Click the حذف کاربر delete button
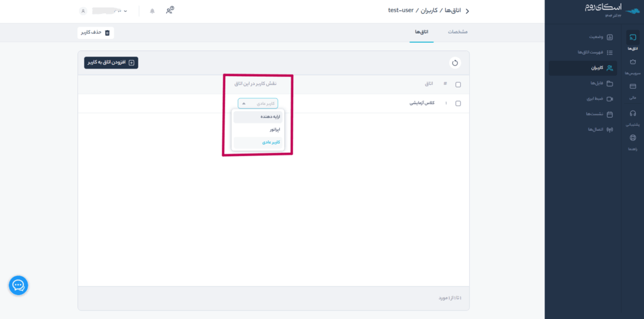Image resolution: width=644 pixels, height=319 pixels. tap(96, 32)
